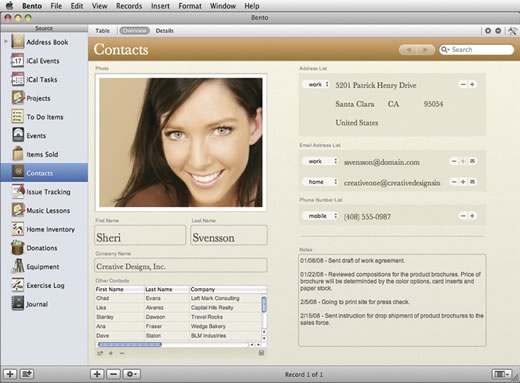Open the Exercise Log icon
520x383 pixels.
point(17,285)
